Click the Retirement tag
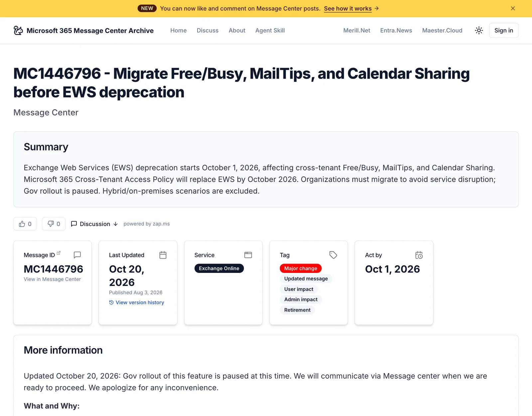The height and width of the screenshot is (416, 532). click(297, 310)
